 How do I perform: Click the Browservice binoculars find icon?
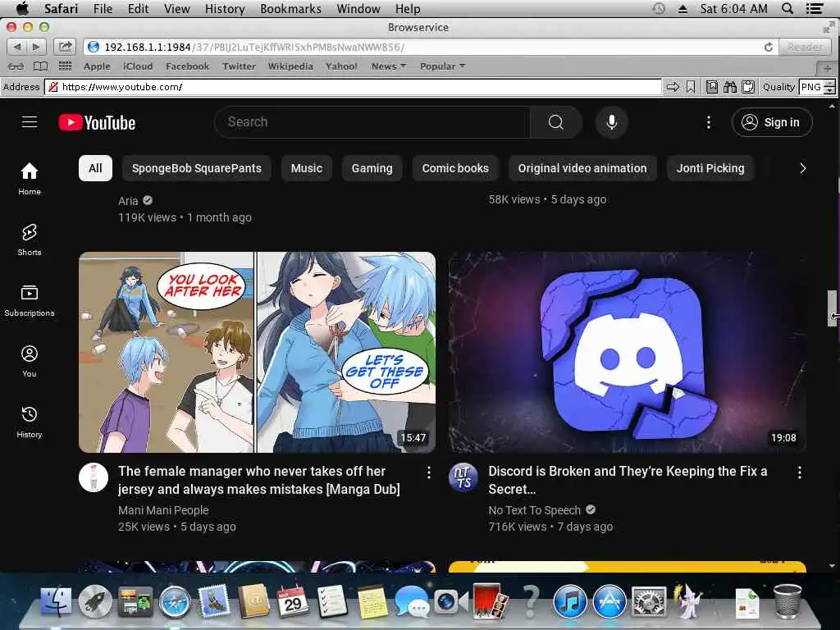729,87
